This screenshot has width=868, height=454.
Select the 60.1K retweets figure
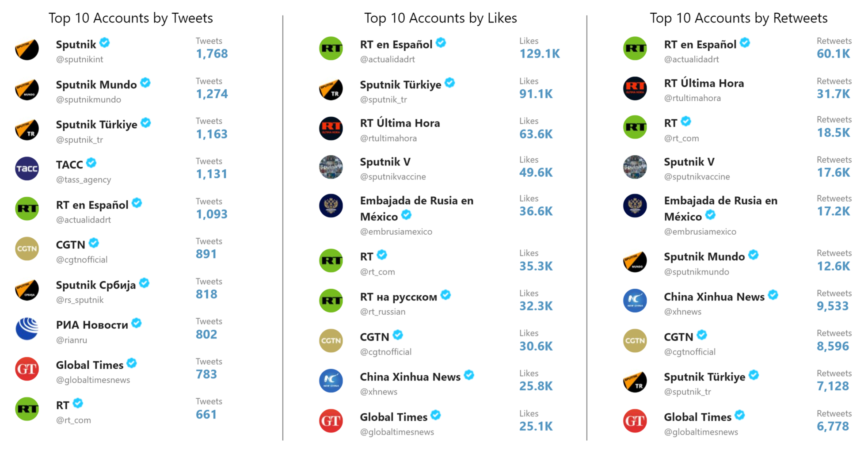click(x=834, y=54)
